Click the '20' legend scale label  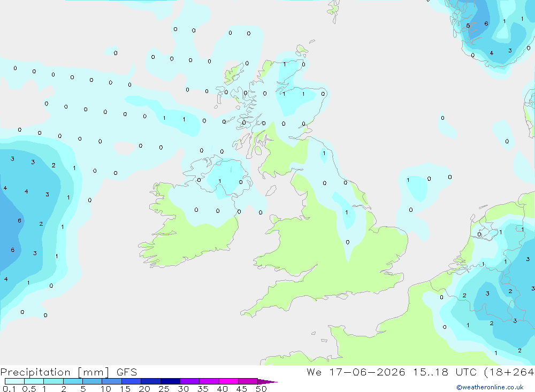point(144,389)
